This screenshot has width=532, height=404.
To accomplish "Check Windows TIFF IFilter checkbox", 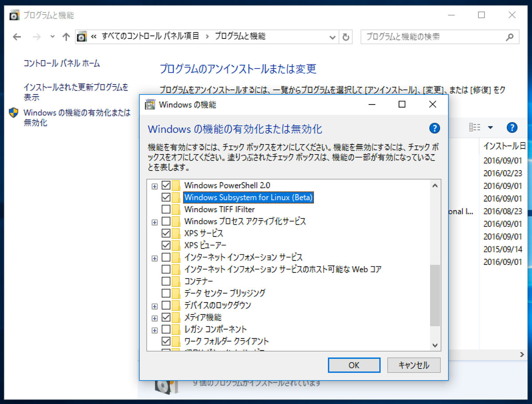I will point(166,209).
